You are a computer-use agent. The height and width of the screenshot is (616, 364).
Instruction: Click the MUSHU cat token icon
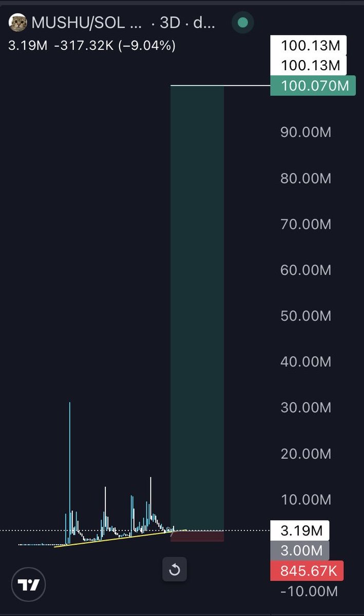pyautogui.click(x=19, y=23)
